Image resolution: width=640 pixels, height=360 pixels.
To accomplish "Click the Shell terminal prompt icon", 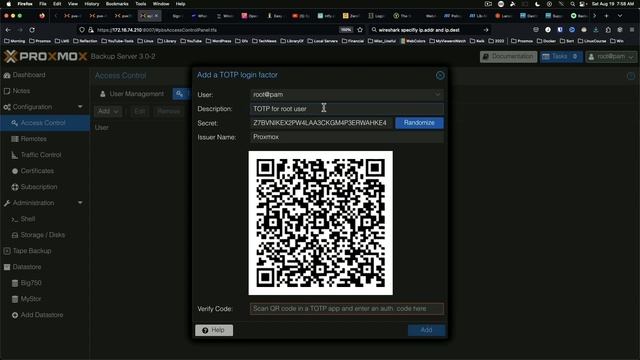I will coord(15,219).
